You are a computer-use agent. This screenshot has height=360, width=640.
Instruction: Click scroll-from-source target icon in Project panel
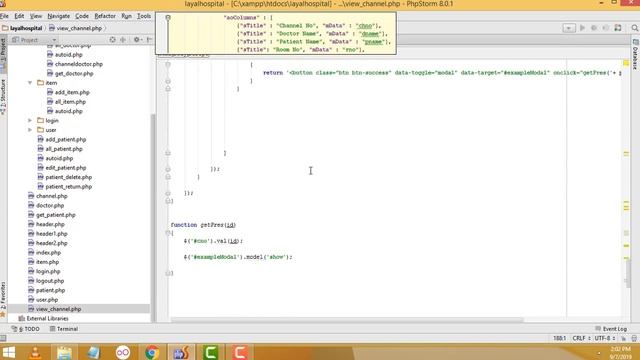click(112, 40)
